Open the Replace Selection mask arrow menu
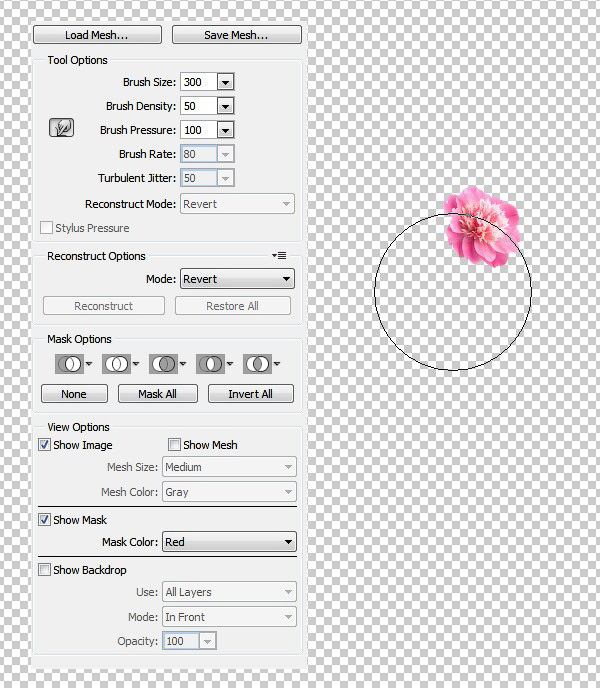The width and height of the screenshot is (600, 688). pyautogui.click(x=89, y=363)
